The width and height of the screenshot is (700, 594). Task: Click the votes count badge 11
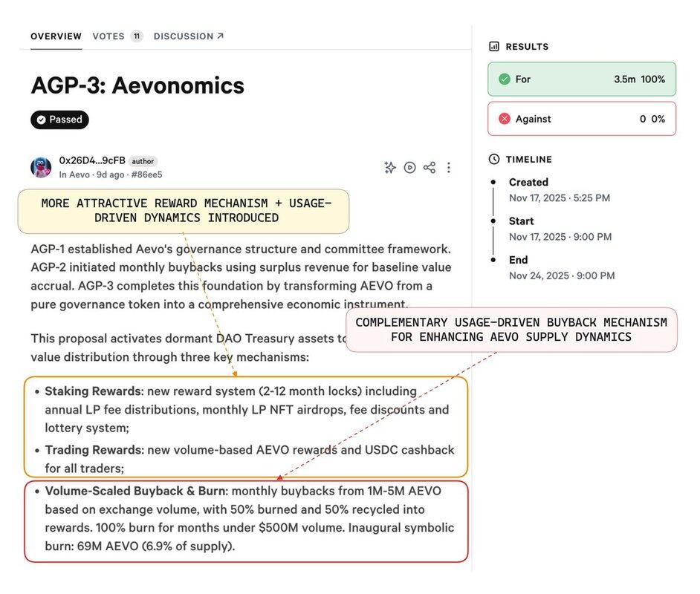(x=137, y=36)
